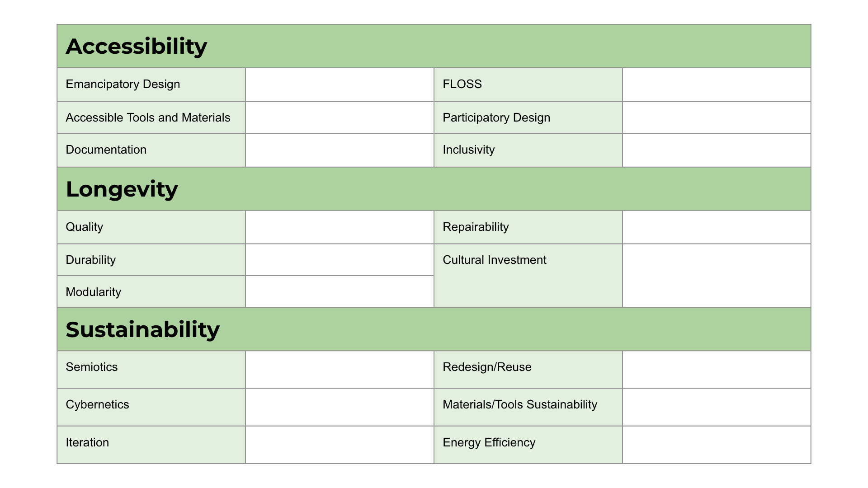Select the Accessibility header row
Viewport: 868px width, 488px height.
tap(434, 46)
